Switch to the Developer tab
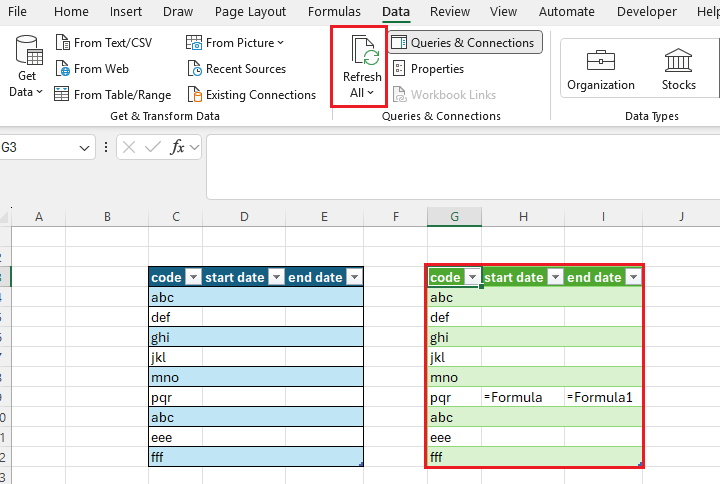This screenshot has width=720, height=484. [647, 11]
